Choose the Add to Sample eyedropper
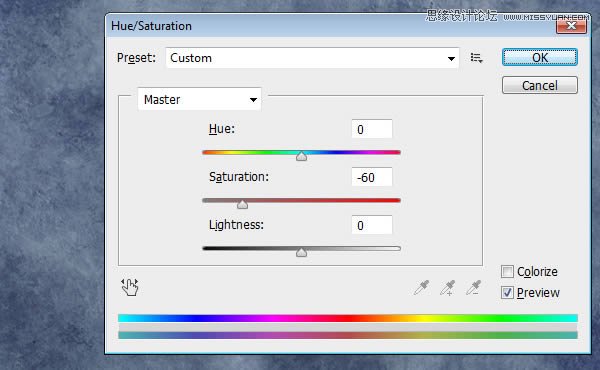The image size is (600, 370). pyautogui.click(x=447, y=288)
